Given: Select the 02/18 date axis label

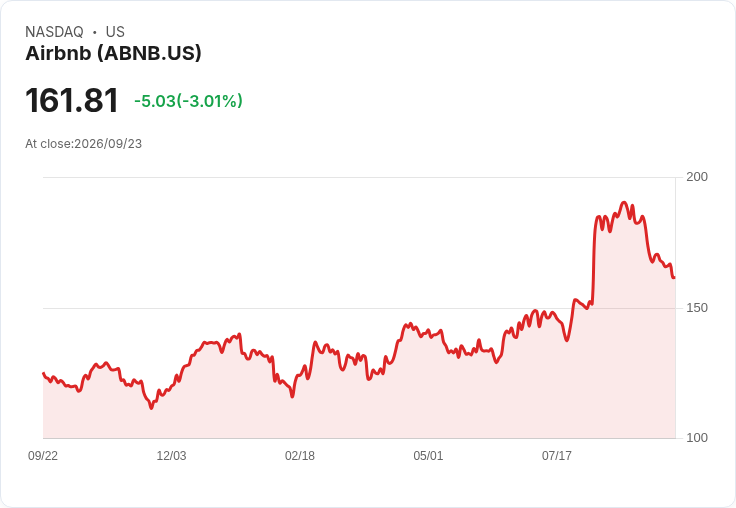Looking at the screenshot, I should [300, 456].
